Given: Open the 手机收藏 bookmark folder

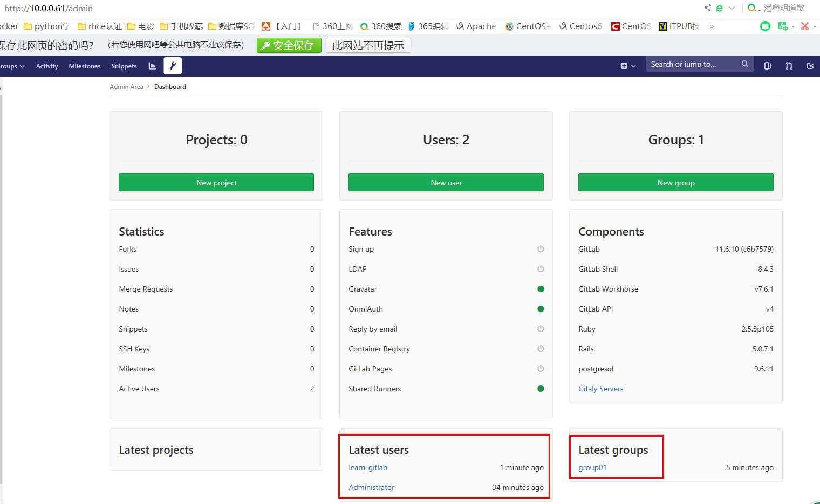Looking at the screenshot, I should coord(181,26).
